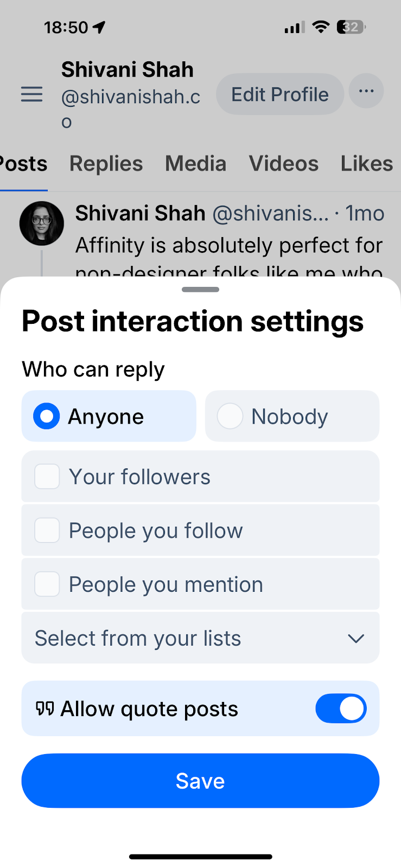Tap the three-dot more options icon
401x868 pixels.
[x=366, y=91]
